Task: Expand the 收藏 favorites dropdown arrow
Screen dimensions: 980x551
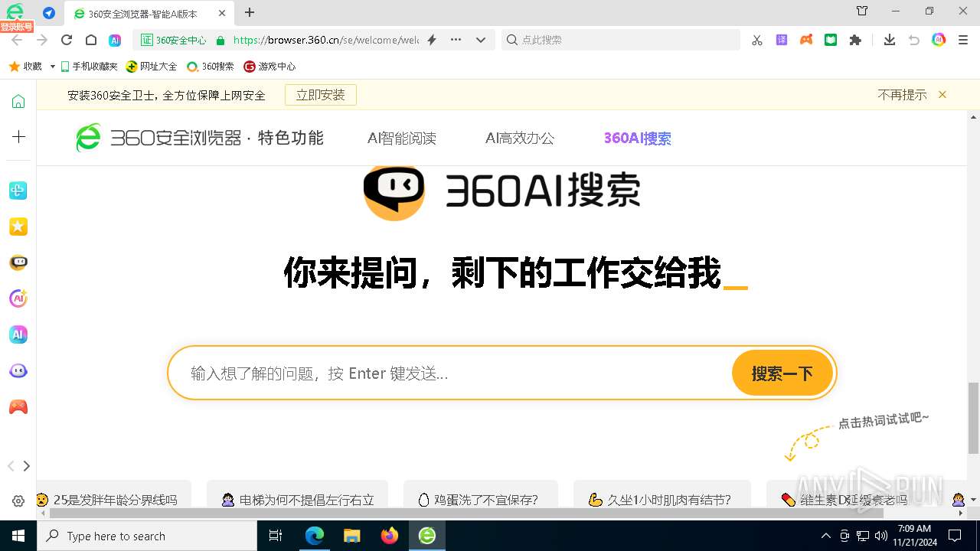Action: [x=52, y=67]
